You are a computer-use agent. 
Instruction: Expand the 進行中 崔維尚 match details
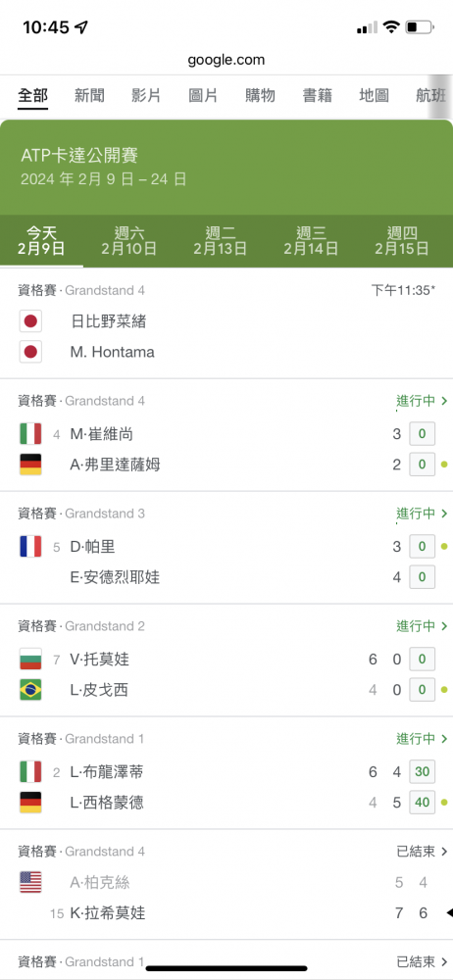[x=423, y=401]
